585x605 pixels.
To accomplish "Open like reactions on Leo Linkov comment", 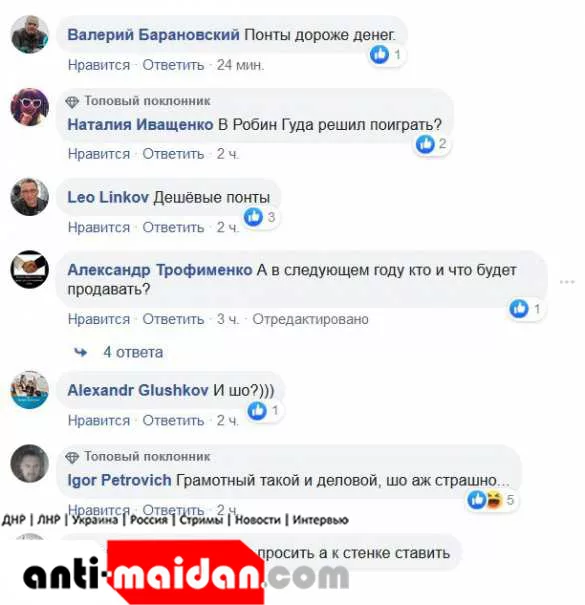I will tap(254, 217).
